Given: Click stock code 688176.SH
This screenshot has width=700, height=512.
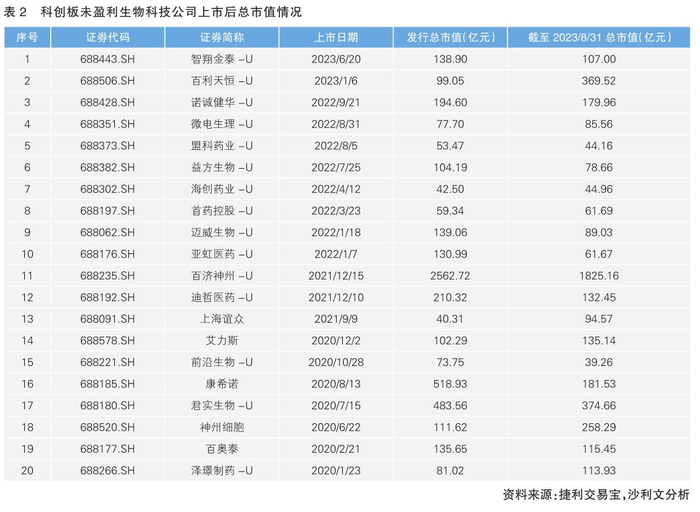Looking at the screenshot, I should (x=108, y=254).
